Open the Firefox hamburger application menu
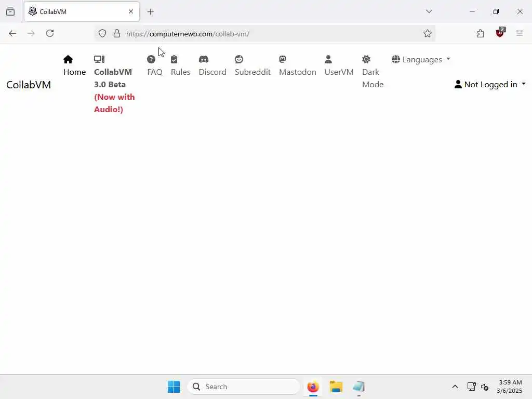This screenshot has height=399, width=532. click(520, 33)
